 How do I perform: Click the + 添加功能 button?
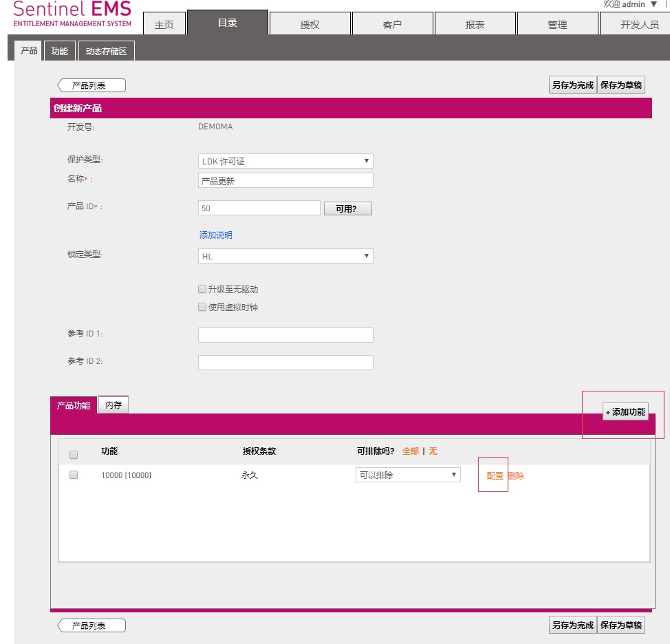pyautogui.click(x=625, y=412)
